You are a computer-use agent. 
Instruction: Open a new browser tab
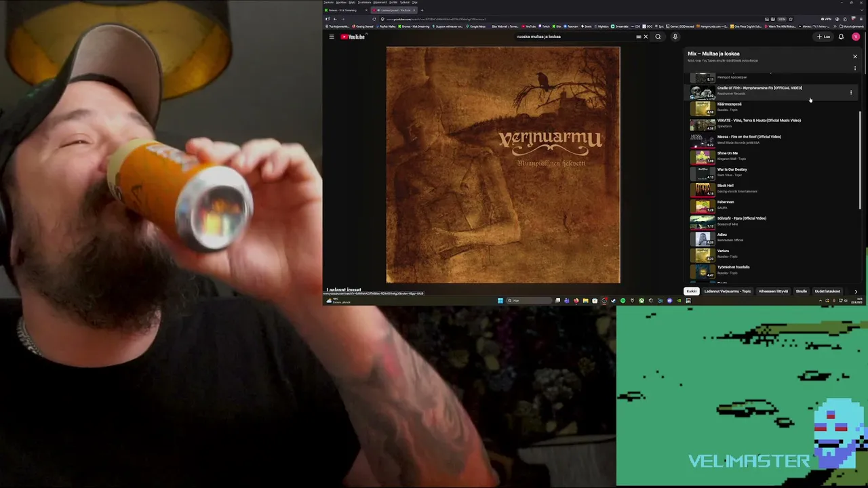(x=422, y=10)
